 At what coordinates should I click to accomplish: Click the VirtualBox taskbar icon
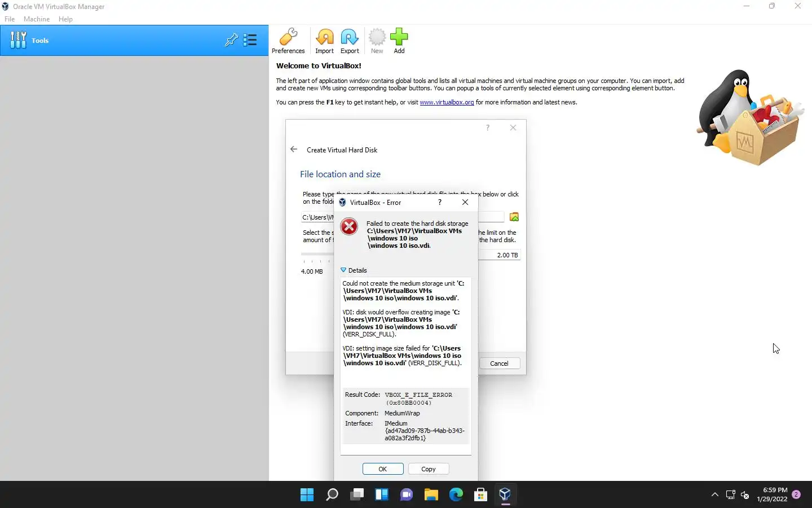[505, 494]
